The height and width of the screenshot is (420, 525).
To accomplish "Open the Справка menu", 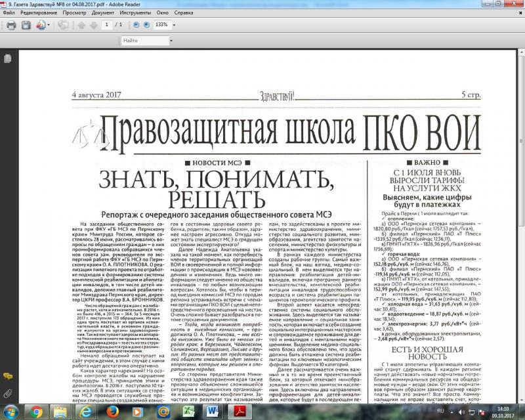I will (184, 12).
